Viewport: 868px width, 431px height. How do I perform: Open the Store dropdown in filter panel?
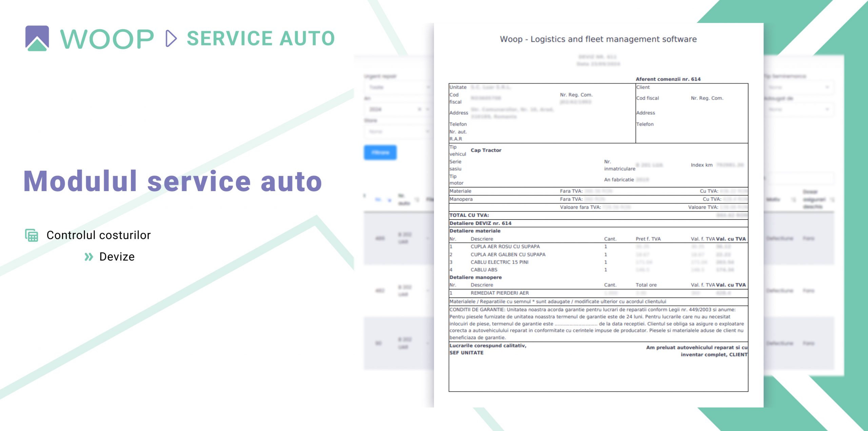point(398,131)
